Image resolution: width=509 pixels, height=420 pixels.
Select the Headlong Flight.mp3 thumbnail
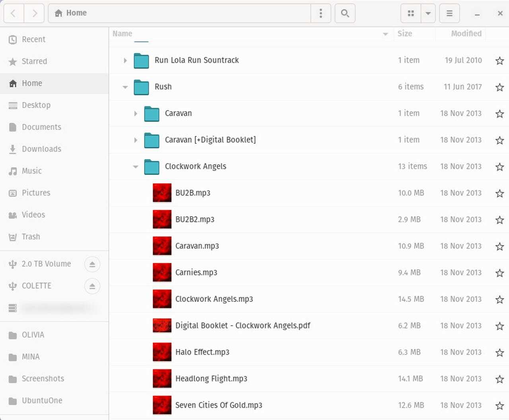click(162, 379)
